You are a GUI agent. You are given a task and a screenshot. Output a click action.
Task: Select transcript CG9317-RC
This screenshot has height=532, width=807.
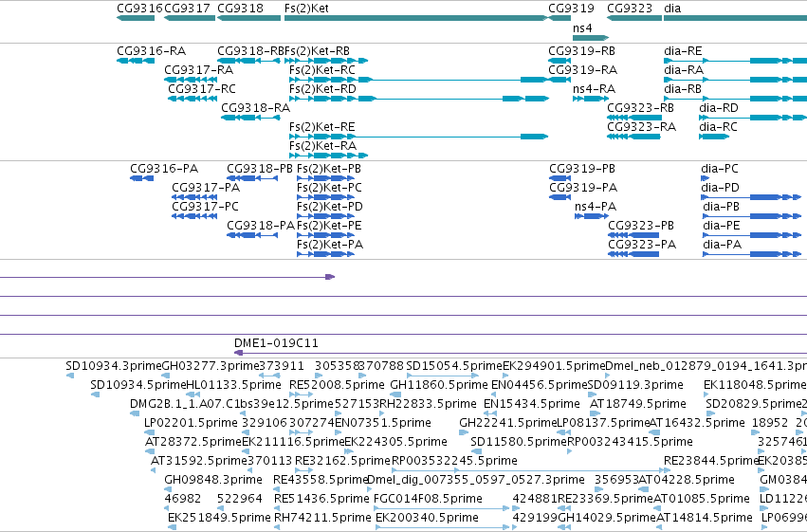[193, 99]
